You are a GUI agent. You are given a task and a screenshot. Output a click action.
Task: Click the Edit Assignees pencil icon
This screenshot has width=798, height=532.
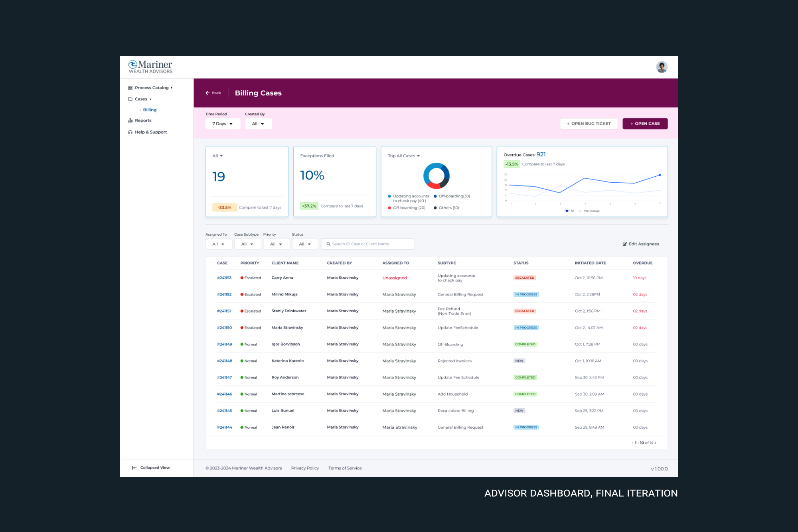625,244
